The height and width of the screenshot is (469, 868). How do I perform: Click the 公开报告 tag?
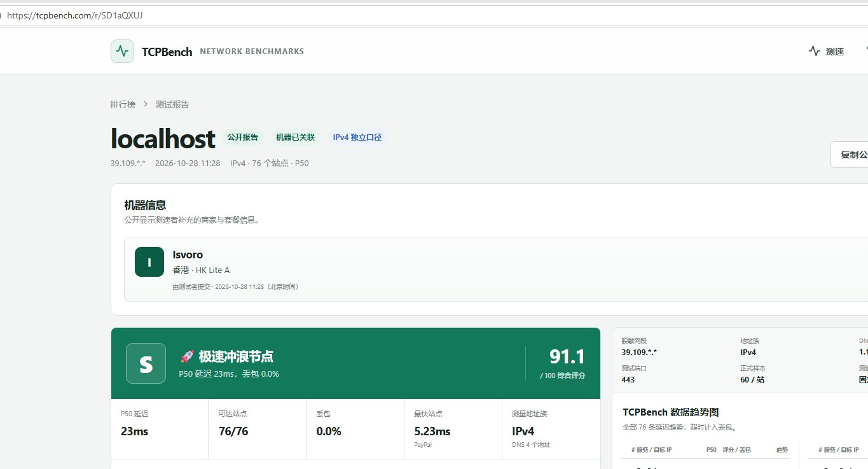(243, 137)
